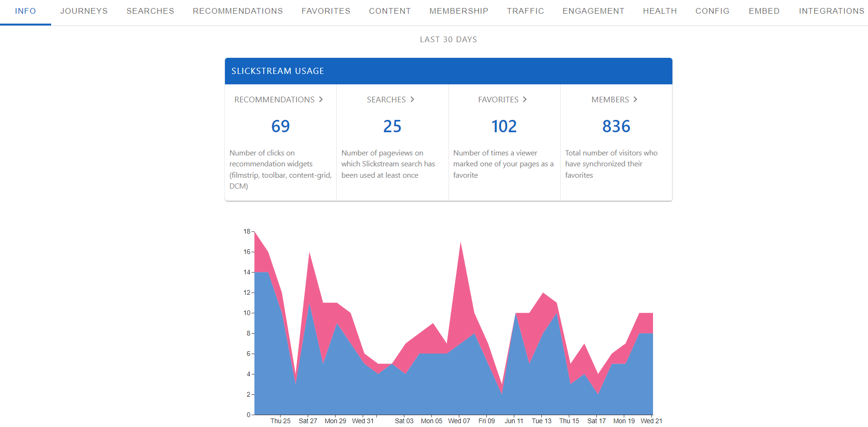This screenshot has width=868, height=427.
Task: Switch to the TRAFFIC tab
Action: coord(525,11)
